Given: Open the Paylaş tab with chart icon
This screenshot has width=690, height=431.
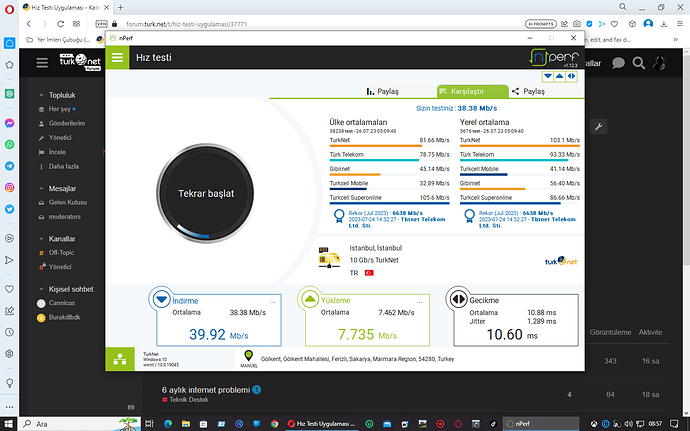Looking at the screenshot, I should tap(382, 91).
